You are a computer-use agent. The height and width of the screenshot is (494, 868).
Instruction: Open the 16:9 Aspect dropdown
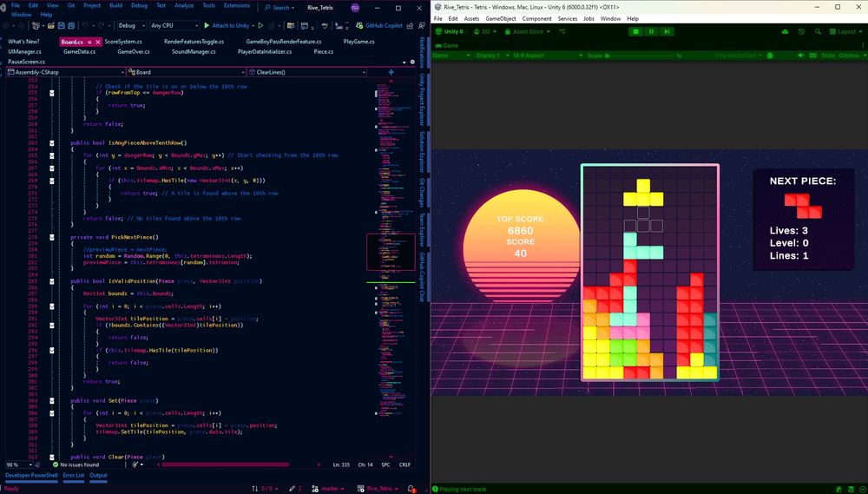pos(548,56)
